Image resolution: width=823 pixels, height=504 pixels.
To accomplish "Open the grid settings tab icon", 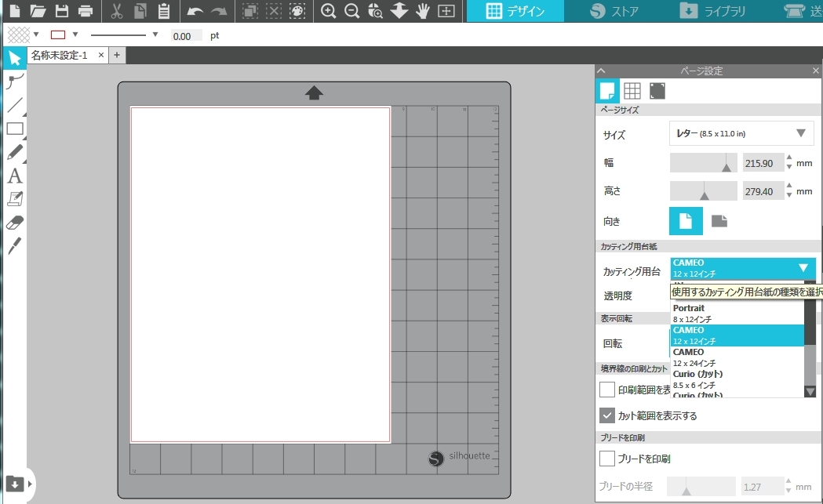I will 632,91.
